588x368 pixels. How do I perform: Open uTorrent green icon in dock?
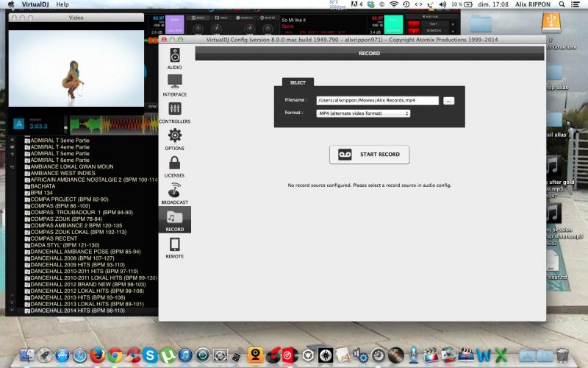pos(168,355)
